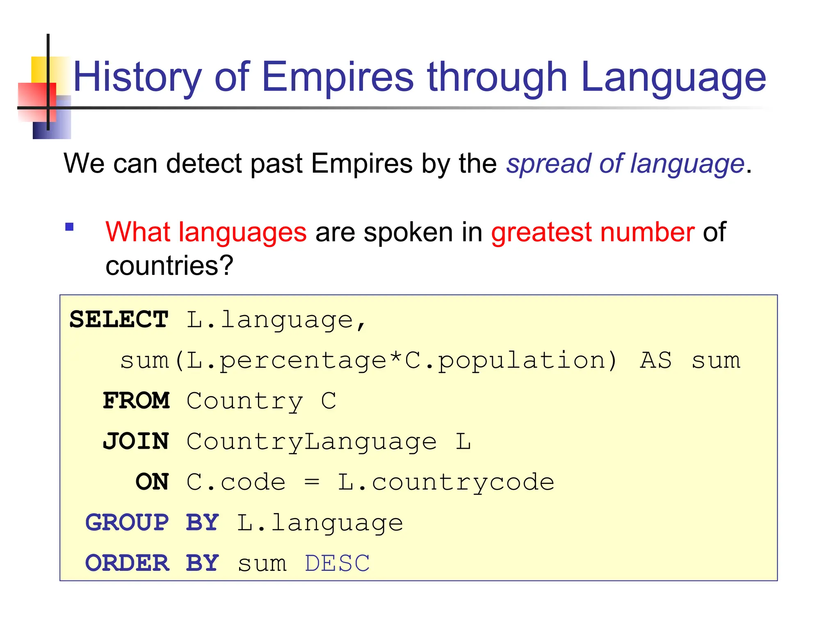Click the SELECT keyword in the code

coord(119,320)
